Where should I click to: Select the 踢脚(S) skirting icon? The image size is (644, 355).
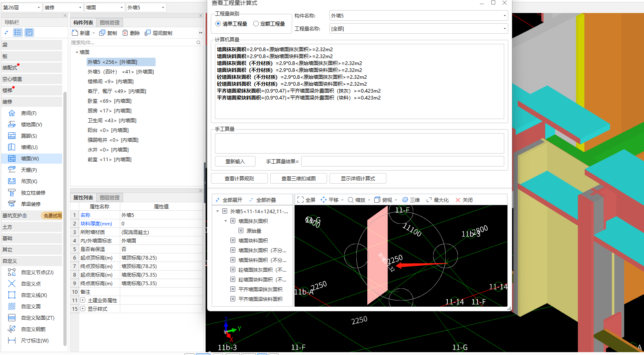[12, 136]
